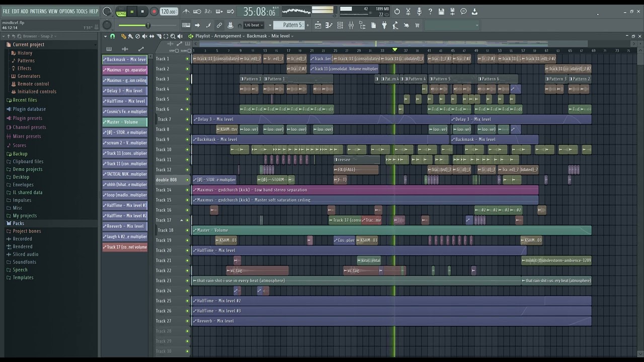Expand the Arrangement dropdown in playlist title

click(244, 36)
